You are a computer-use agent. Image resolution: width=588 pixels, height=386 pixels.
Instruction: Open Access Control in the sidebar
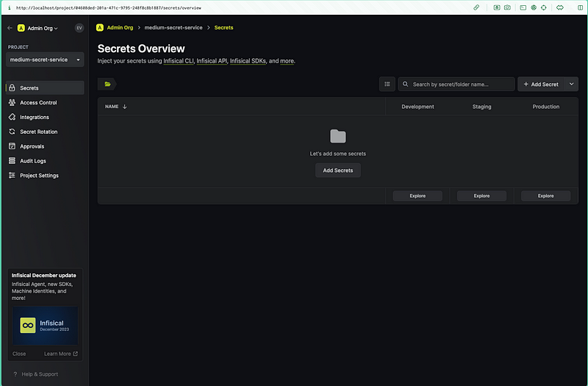coord(38,102)
